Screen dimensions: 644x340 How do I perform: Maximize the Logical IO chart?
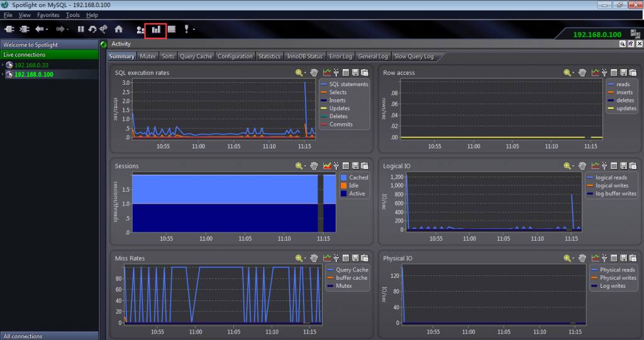[x=614, y=166]
